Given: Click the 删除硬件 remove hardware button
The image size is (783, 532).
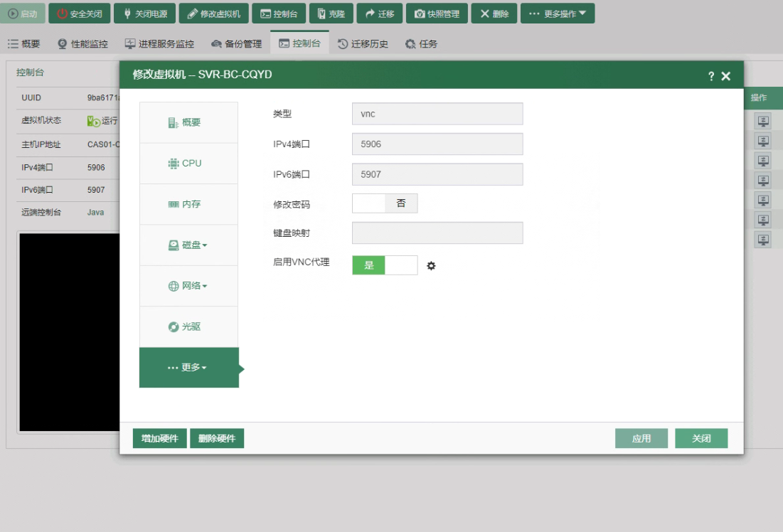Looking at the screenshot, I should [x=217, y=438].
